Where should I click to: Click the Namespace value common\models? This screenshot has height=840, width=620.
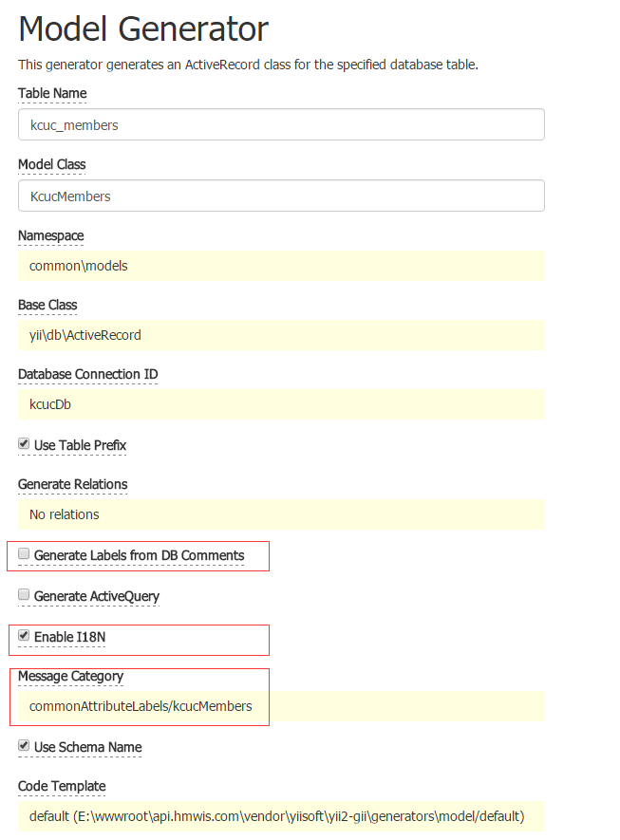click(x=281, y=266)
